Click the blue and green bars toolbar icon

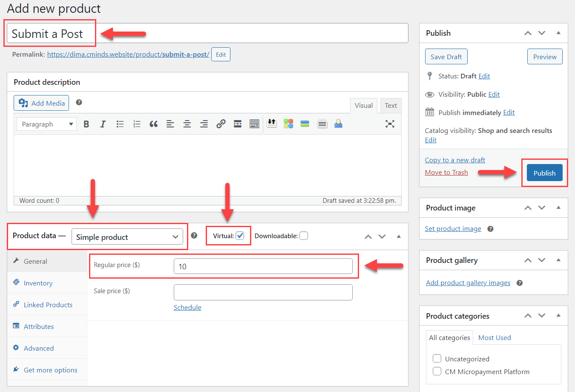[305, 124]
